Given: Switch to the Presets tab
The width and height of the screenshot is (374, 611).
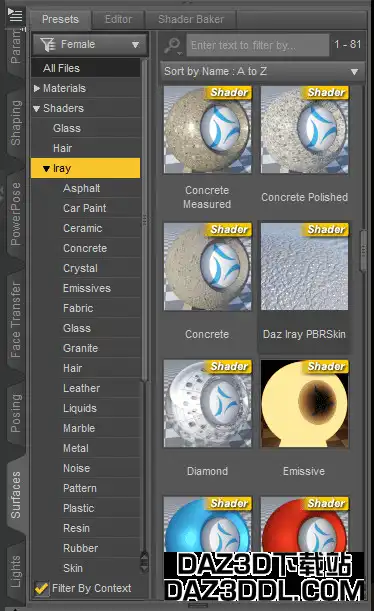Looking at the screenshot, I should (x=60, y=19).
